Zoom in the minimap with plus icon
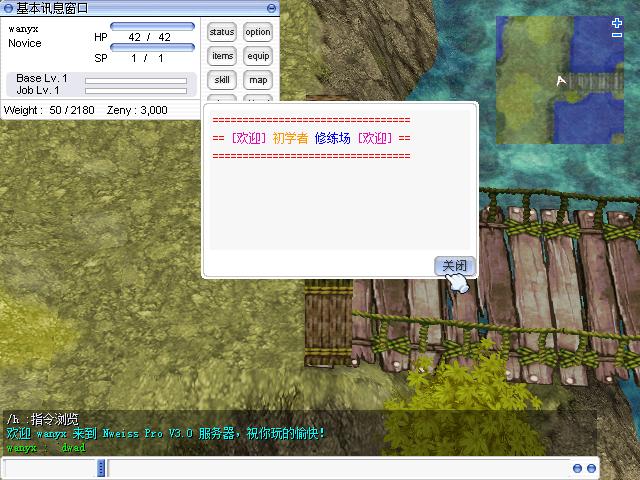The image size is (640, 480). (617, 22)
